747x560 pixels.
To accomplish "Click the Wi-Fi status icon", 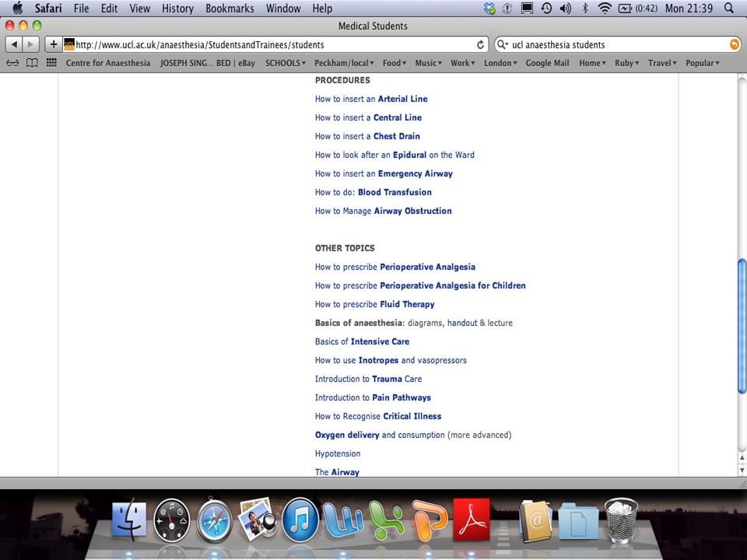I will tap(605, 8).
